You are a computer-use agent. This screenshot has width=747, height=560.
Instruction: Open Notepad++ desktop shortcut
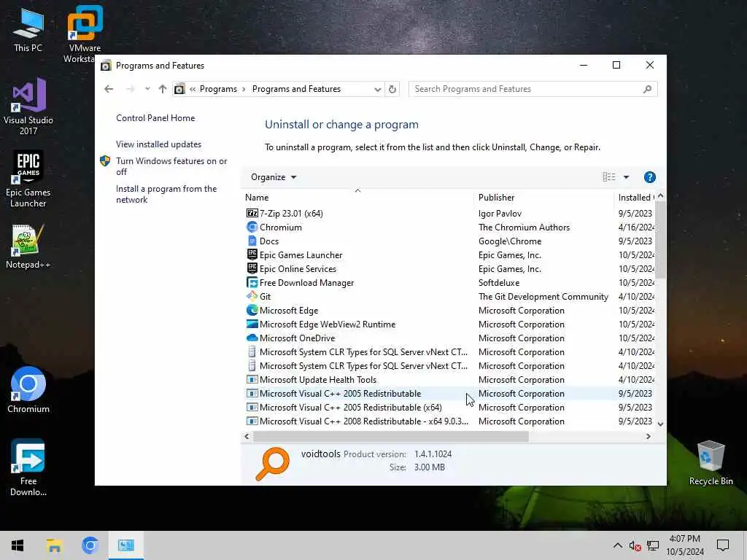point(28,246)
